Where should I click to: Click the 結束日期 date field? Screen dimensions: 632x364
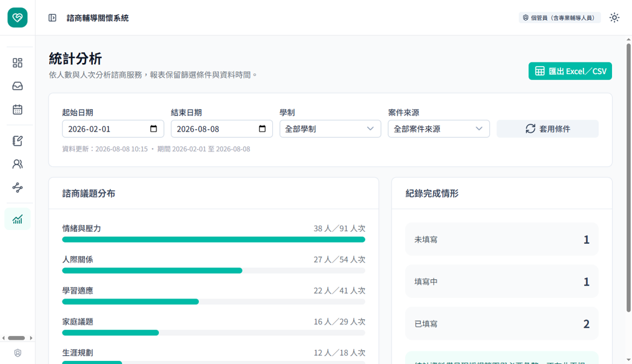coord(222,129)
